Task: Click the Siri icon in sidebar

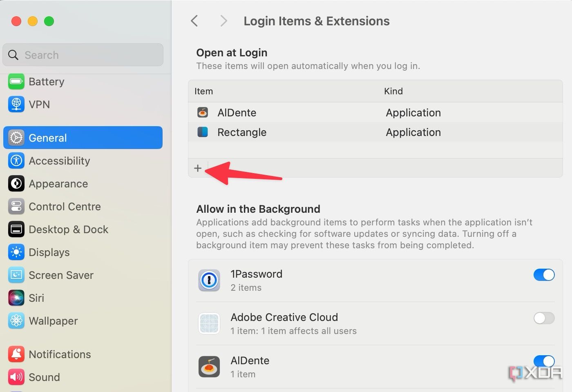Action: tap(16, 298)
